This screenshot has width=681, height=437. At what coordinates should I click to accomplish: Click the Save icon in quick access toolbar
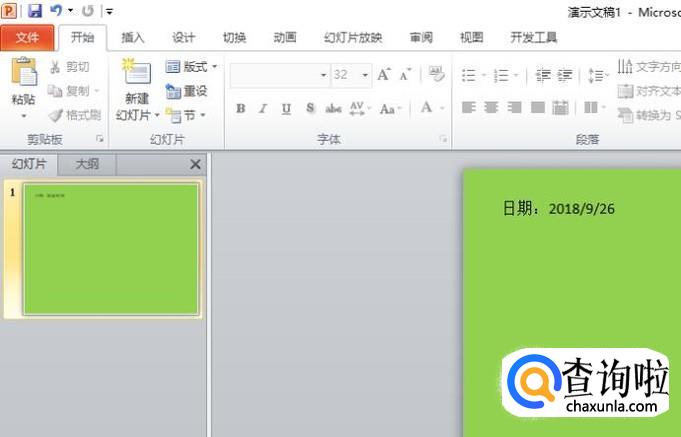35,11
